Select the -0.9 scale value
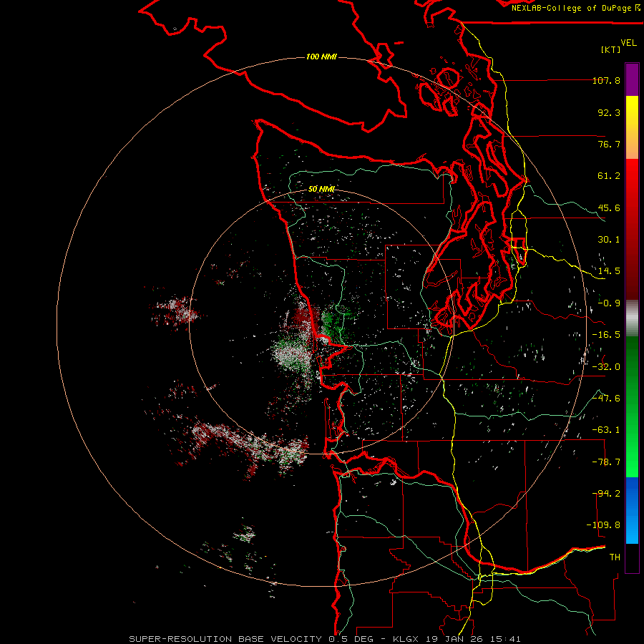Viewport: 644px width, 644px height. (609, 303)
